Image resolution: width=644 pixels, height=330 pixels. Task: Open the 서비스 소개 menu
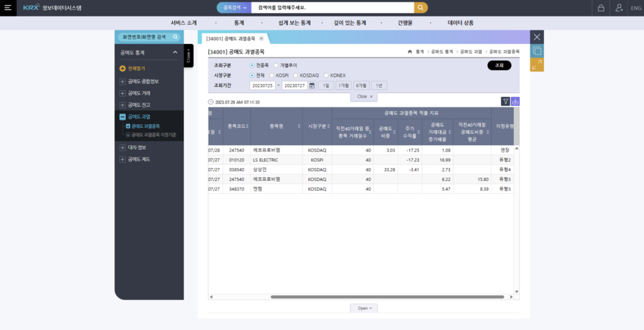click(183, 23)
